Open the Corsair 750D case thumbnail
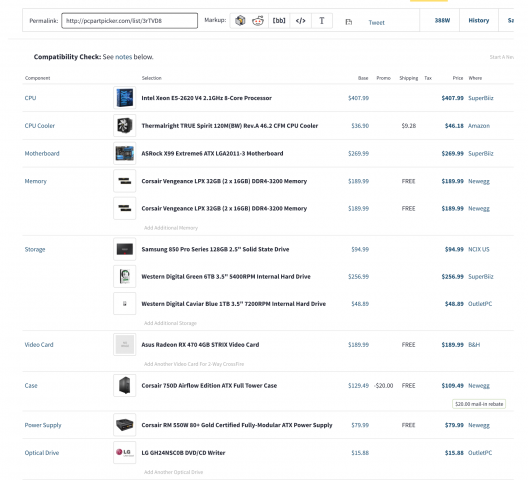This screenshot has width=528, height=480. tap(125, 385)
